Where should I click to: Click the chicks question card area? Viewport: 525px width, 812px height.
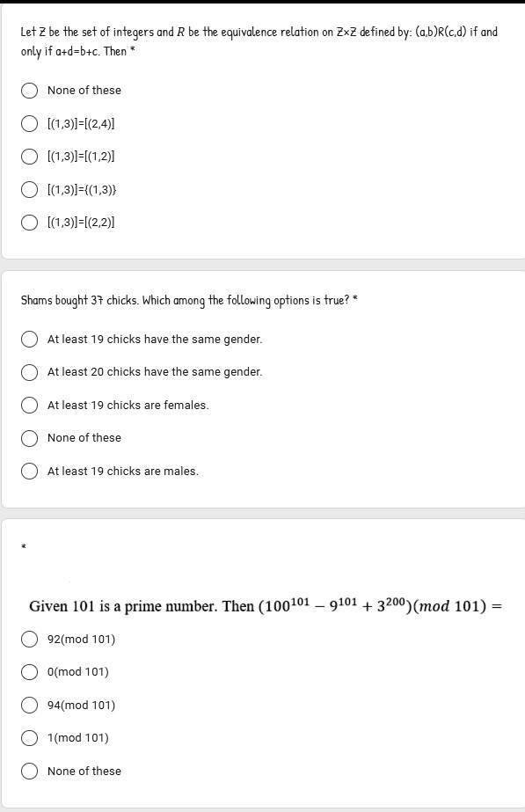tap(262, 387)
